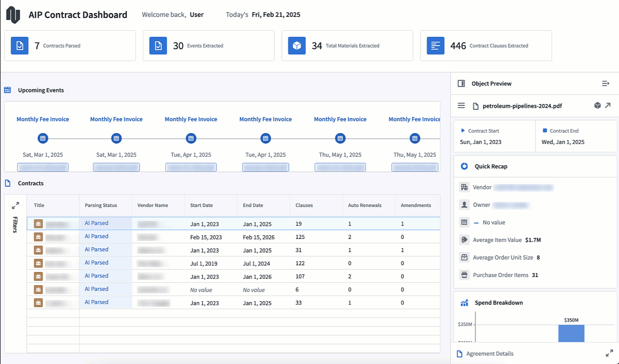
Task: Click the Contract Clauses Extracted icon
Action: [x=435, y=45]
